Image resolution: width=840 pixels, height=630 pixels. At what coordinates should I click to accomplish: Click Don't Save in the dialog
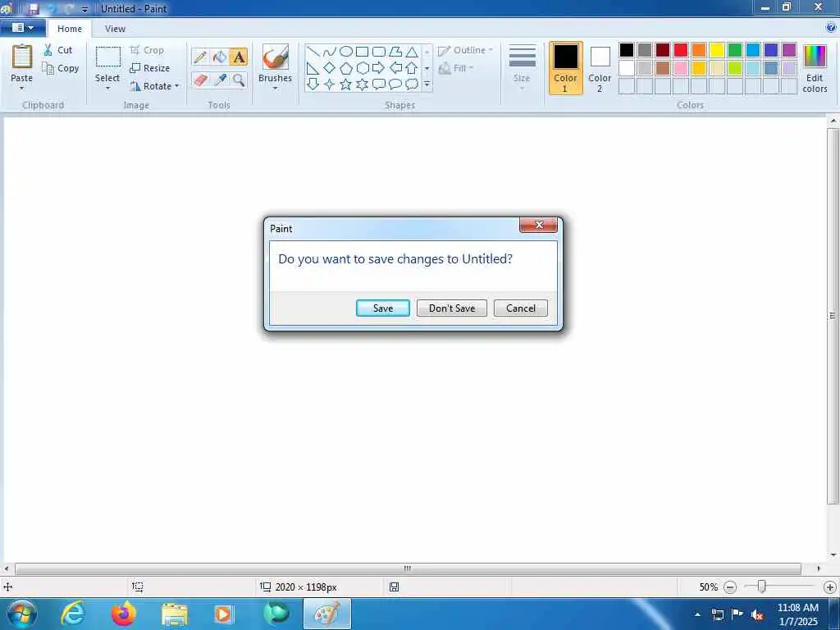click(x=452, y=308)
